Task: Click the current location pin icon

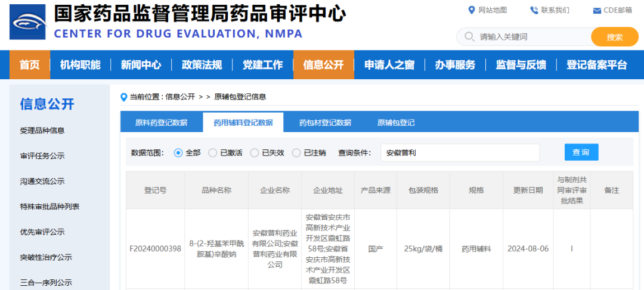Action: click(x=124, y=97)
